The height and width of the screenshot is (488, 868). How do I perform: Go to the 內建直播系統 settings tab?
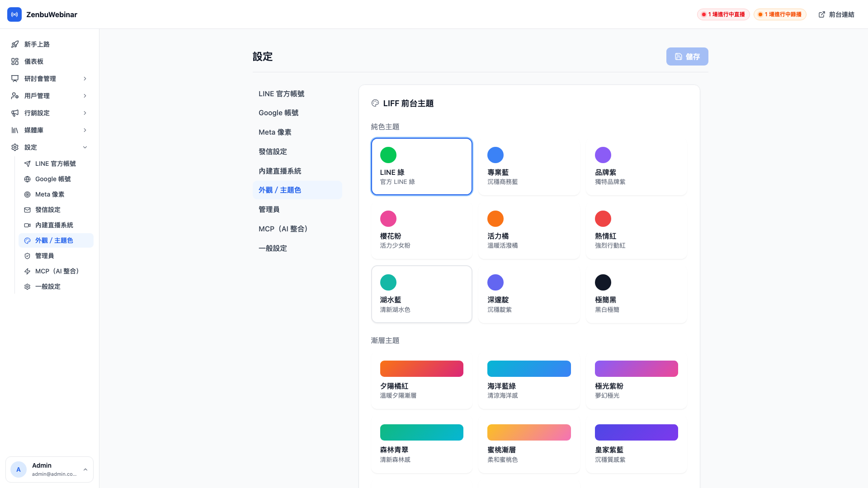click(x=297, y=171)
